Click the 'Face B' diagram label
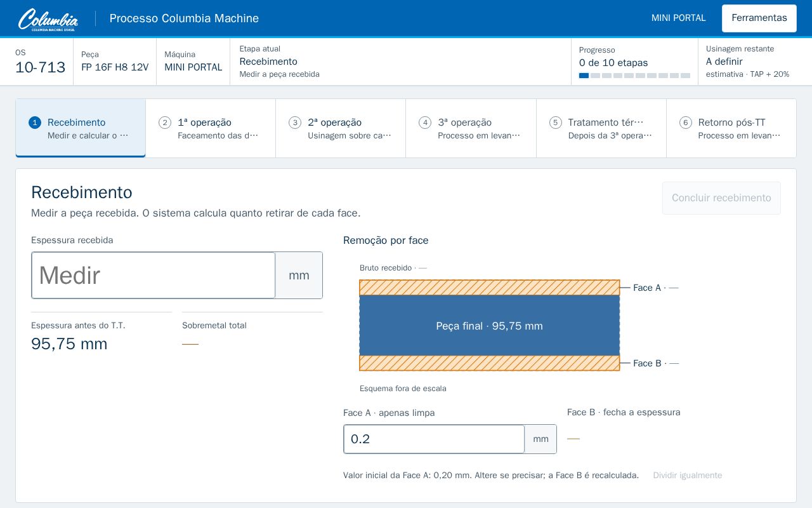 coord(656,363)
